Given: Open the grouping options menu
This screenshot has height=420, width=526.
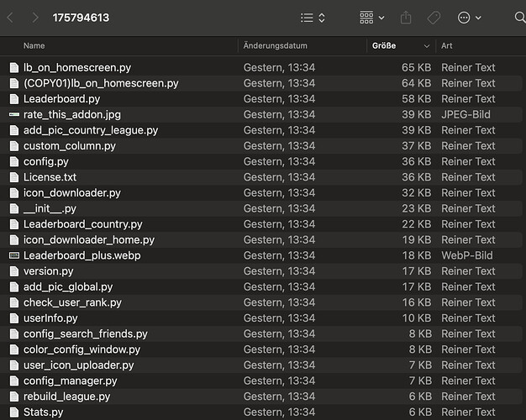Looking at the screenshot, I should tap(372, 18).
